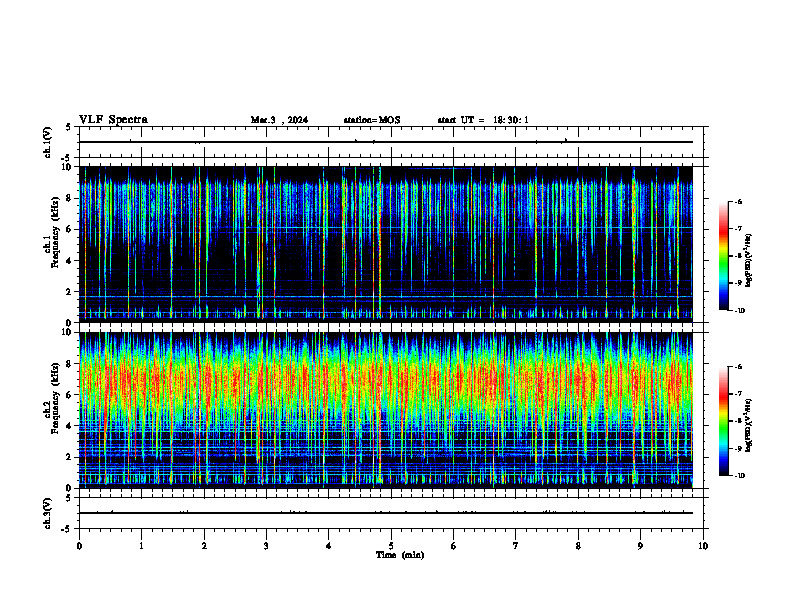
Task: Click the "ch.1(V)" axis label
Action: [48, 142]
